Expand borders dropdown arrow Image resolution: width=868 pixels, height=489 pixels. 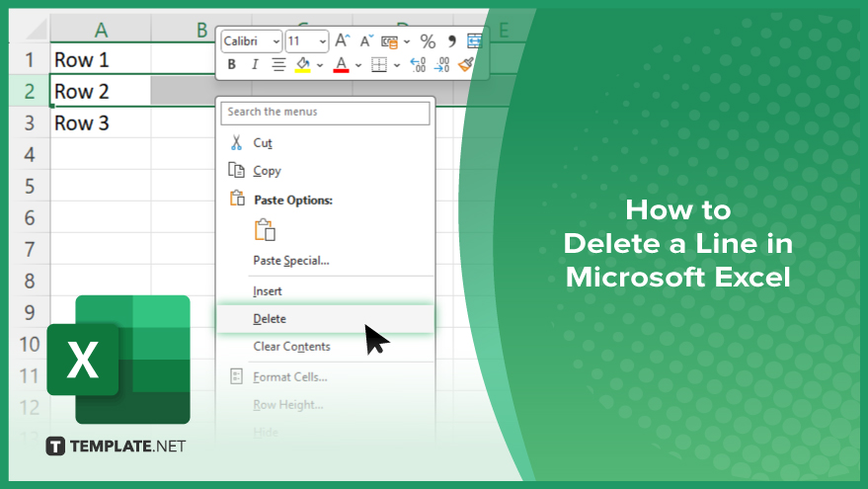click(397, 65)
